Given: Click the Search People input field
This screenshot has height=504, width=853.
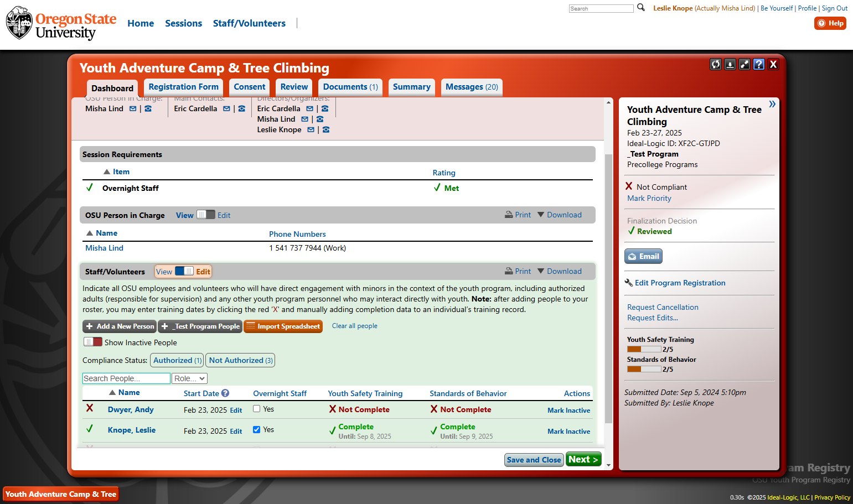Looking at the screenshot, I should [126, 378].
